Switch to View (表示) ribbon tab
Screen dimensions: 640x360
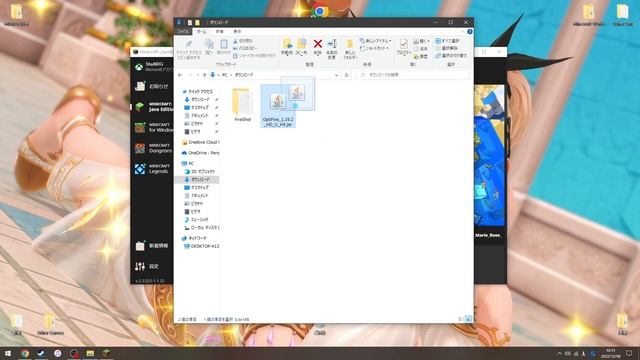coord(237,31)
